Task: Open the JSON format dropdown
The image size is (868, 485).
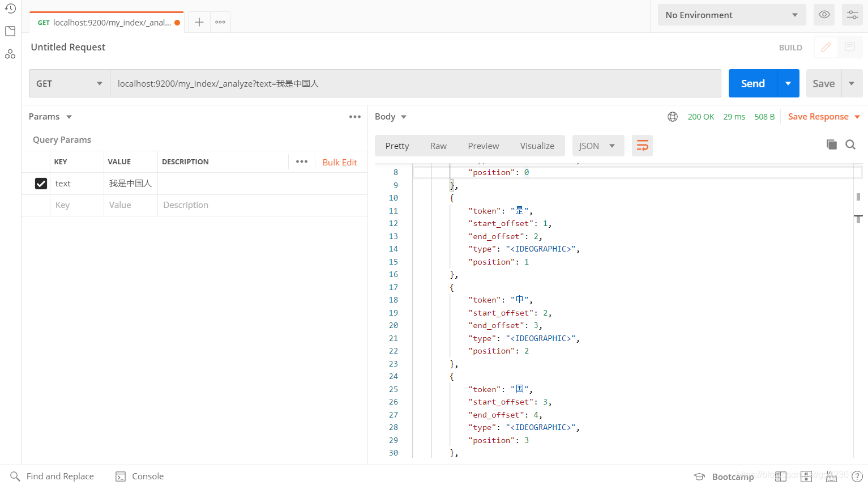Action: pos(598,146)
